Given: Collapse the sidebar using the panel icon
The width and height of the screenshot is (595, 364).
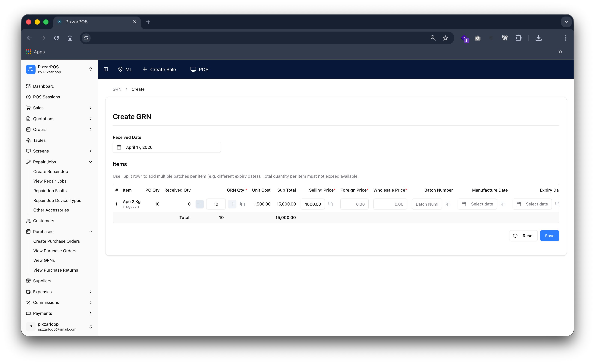Looking at the screenshot, I should (x=105, y=69).
